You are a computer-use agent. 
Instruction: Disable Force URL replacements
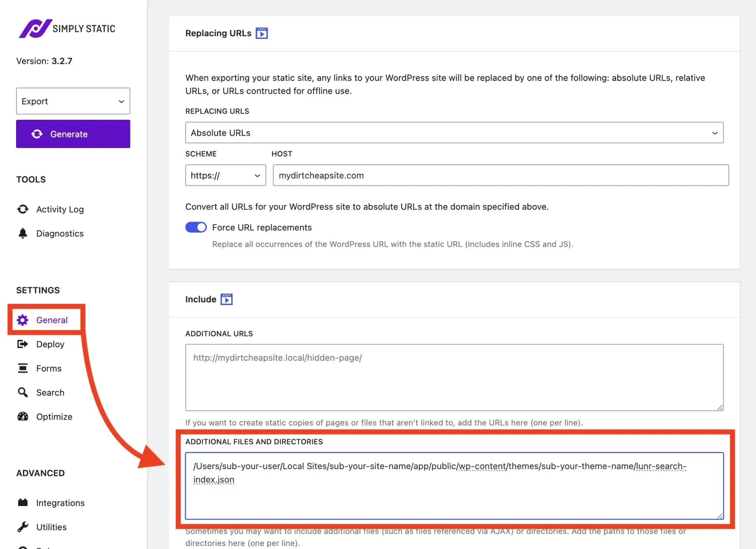pyautogui.click(x=196, y=227)
